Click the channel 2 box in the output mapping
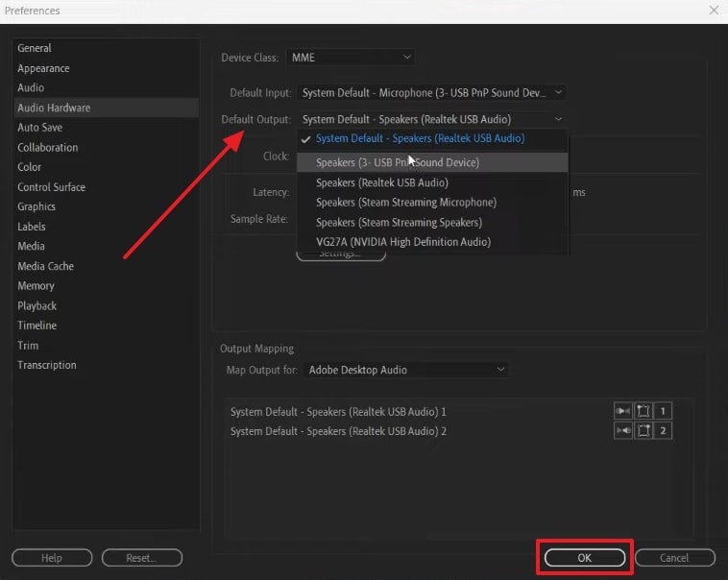The image size is (728, 580). 663,431
